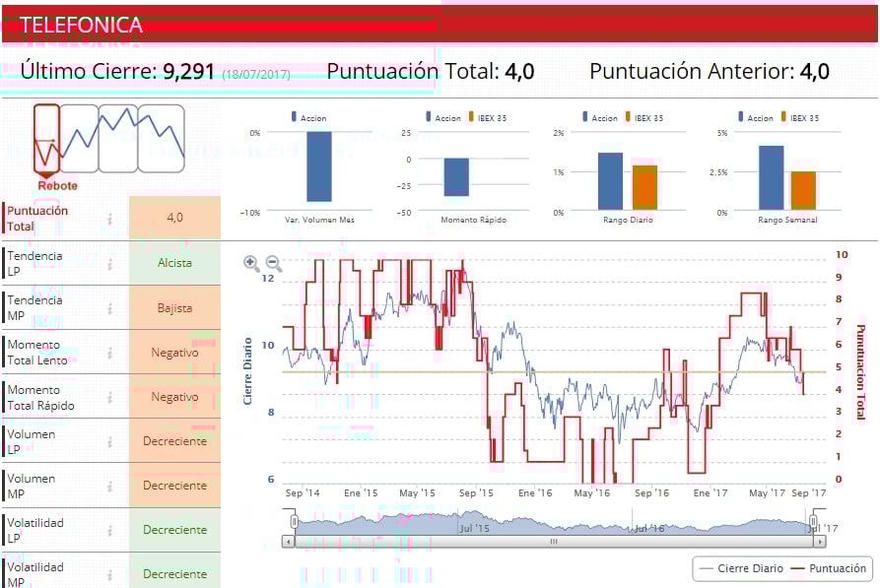
Task: Click the Var. Volumen Mes chart title
Action: tap(319, 220)
